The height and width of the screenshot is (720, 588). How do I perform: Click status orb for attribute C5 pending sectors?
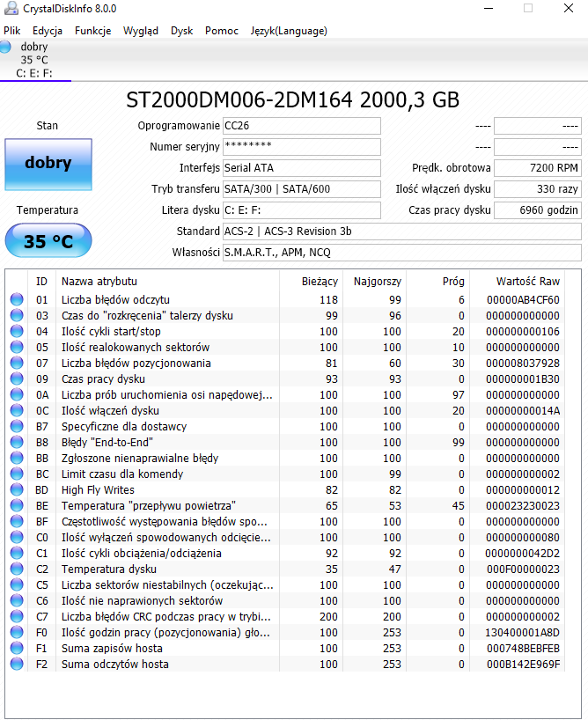[x=17, y=584]
